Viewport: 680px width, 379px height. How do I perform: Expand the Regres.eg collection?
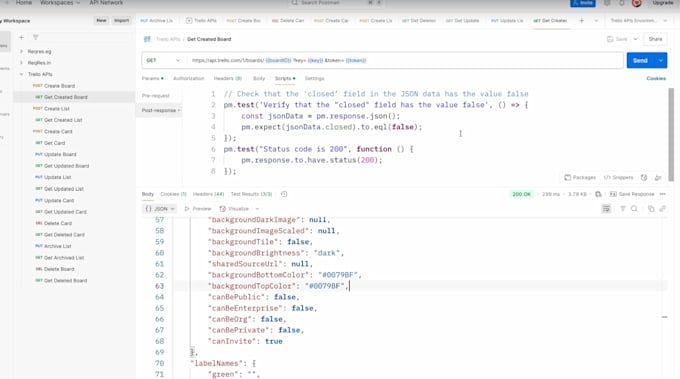[x=21, y=52]
